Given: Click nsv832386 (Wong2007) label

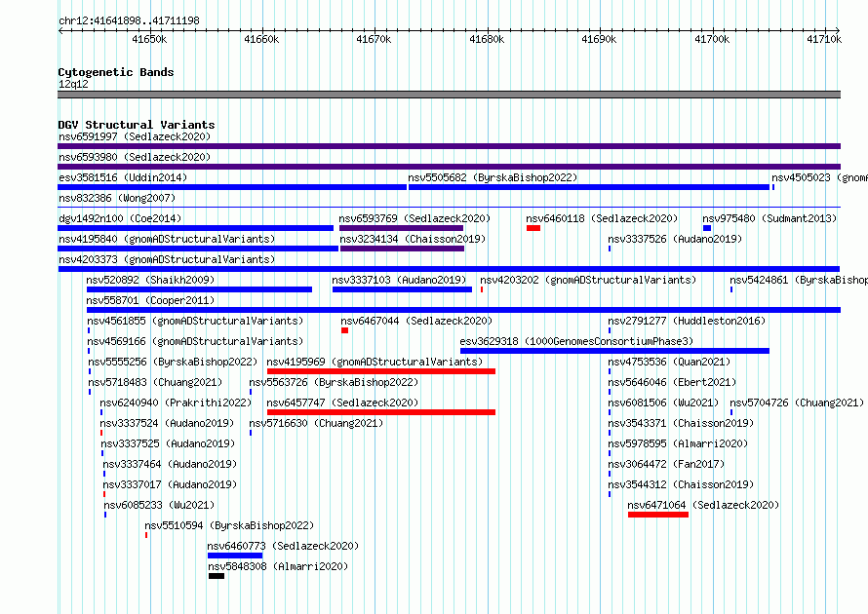Looking at the screenshot, I should tap(117, 198).
